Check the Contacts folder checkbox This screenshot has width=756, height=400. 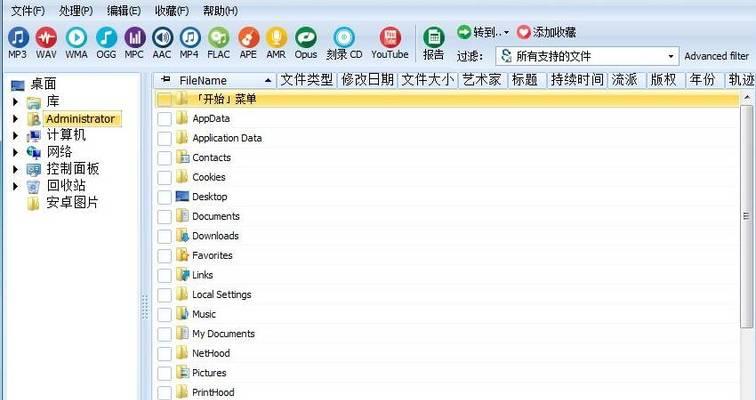click(164, 158)
